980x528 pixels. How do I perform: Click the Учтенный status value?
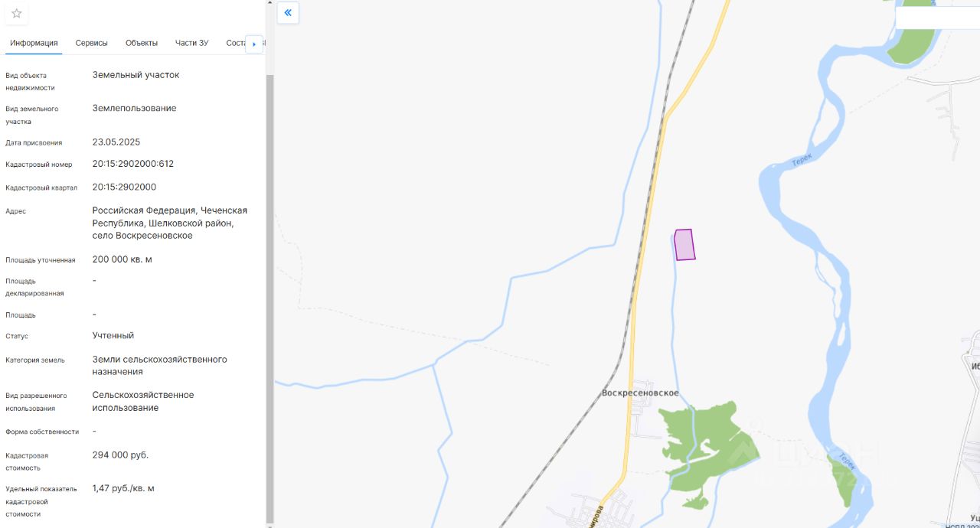113,335
